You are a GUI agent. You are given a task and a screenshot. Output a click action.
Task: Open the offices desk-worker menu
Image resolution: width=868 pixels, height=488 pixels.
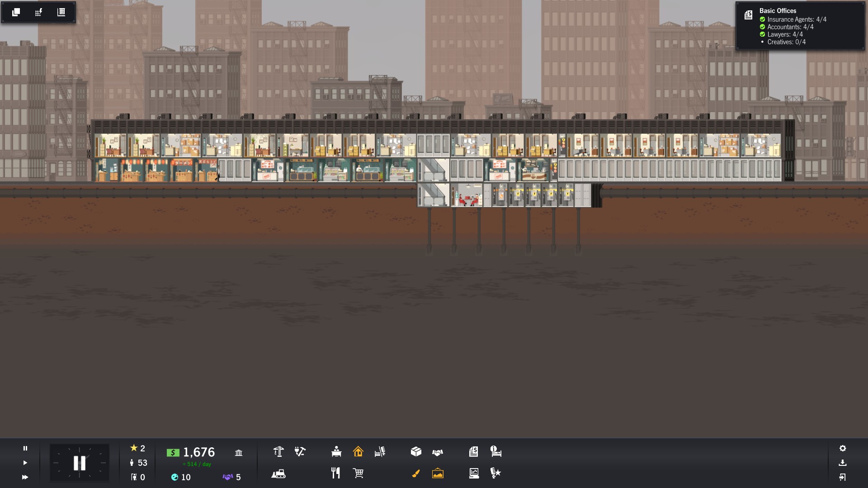pyautogui.click(x=336, y=451)
